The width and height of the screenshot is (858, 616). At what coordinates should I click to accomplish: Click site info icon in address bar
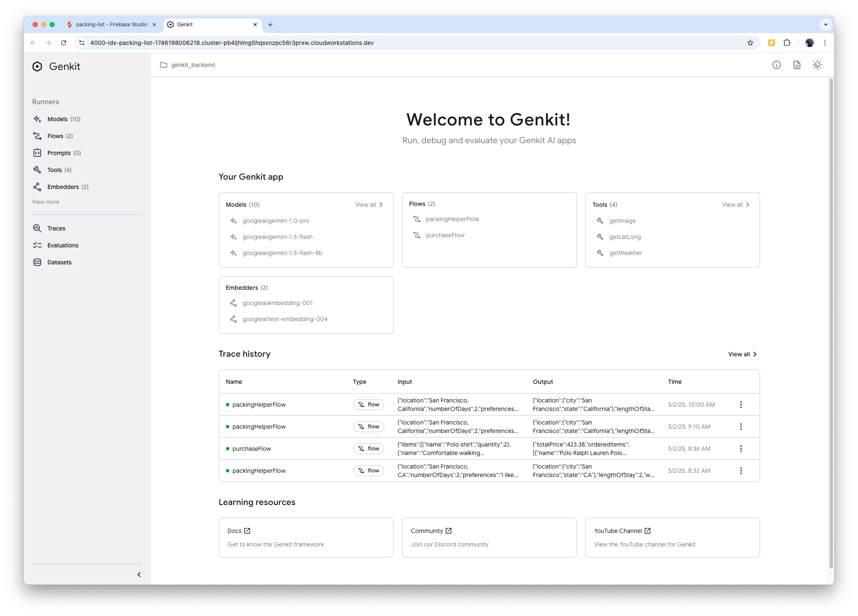(x=82, y=43)
